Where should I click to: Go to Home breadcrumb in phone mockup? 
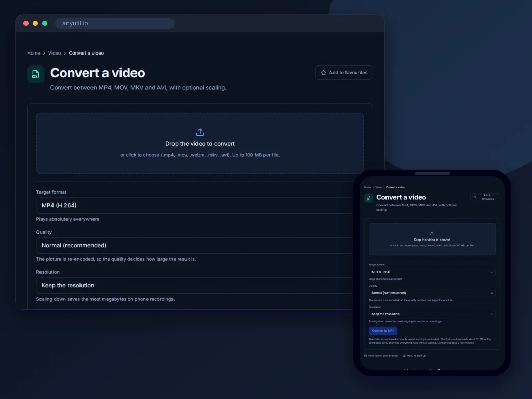click(367, 187)
